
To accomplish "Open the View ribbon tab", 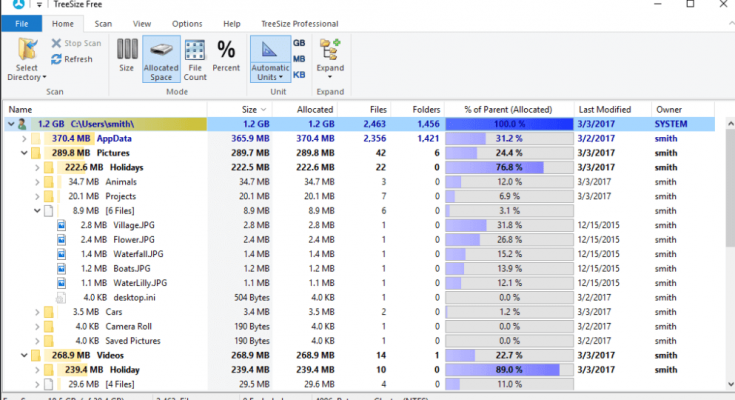I will (142, 24).
